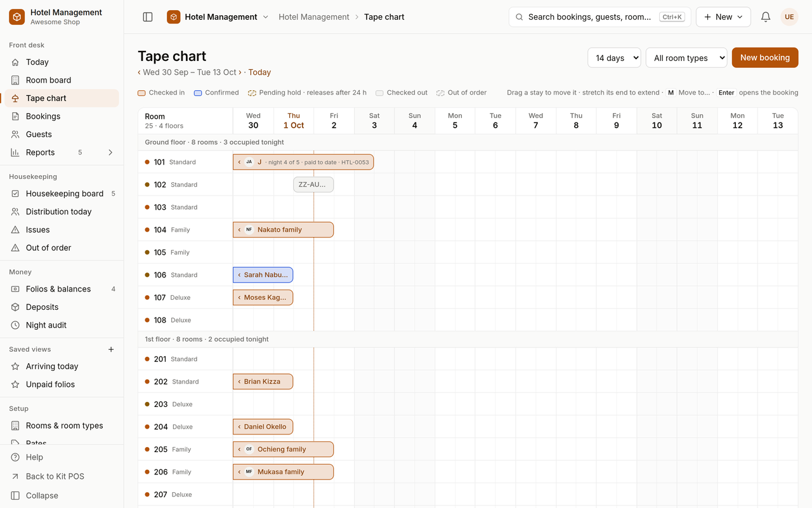Click Hotel Management breadcrumb link
This screenshot has width=812, height=508.
[x=314, y=17]
